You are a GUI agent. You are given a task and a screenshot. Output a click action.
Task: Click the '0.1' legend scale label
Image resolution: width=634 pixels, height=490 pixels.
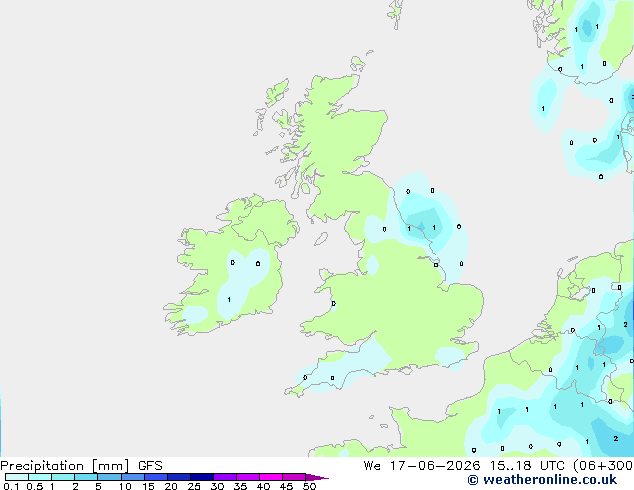coord(11,486)
